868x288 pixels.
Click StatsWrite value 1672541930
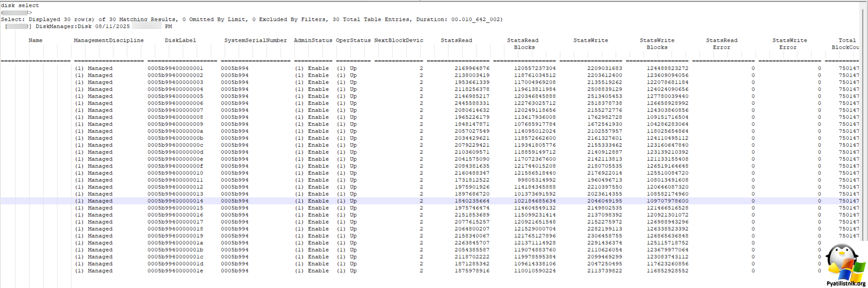pyautogui.click(x=605, y=124)
